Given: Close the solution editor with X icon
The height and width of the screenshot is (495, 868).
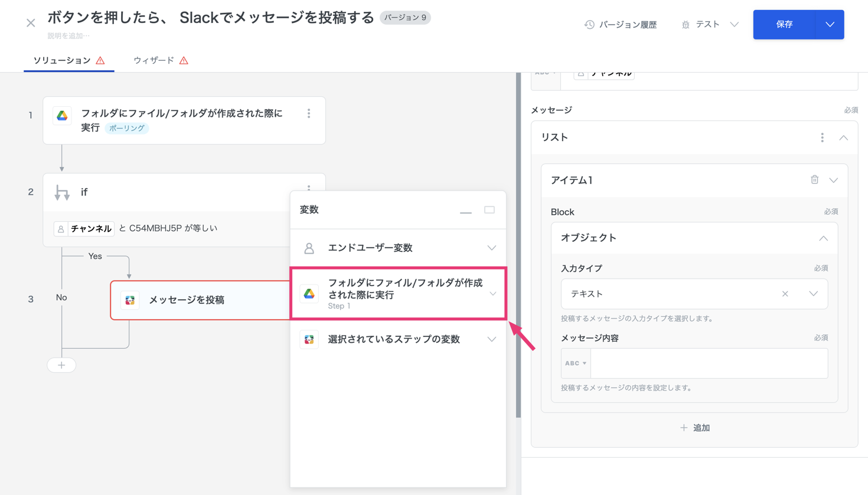Looking at the screenshot, I should [x=31, y=23].
